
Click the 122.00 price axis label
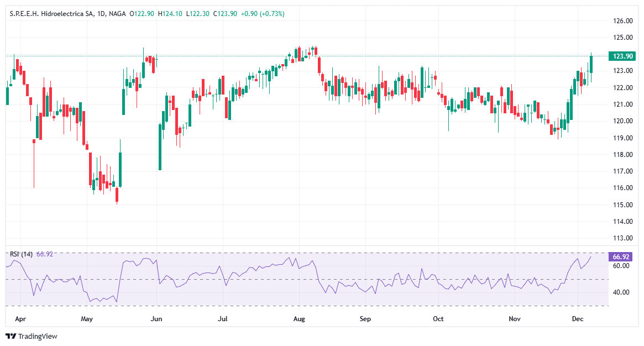[x=622, y=88]
